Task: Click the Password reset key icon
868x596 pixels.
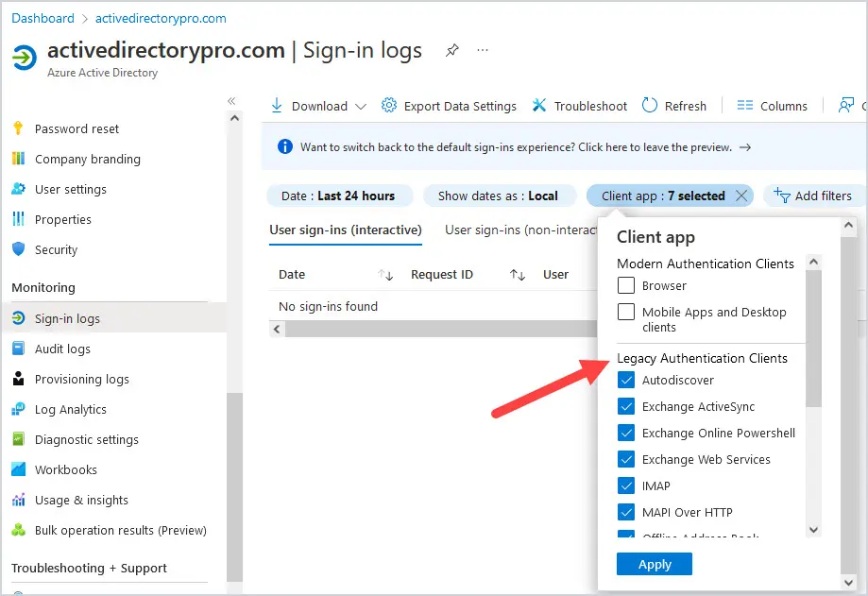Action: pos(18,128)
